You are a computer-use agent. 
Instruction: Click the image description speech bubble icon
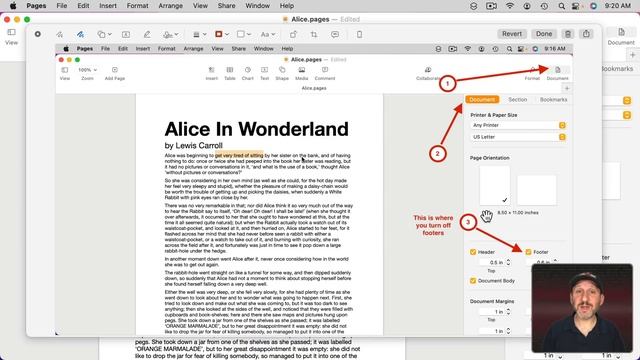[335, 34]
